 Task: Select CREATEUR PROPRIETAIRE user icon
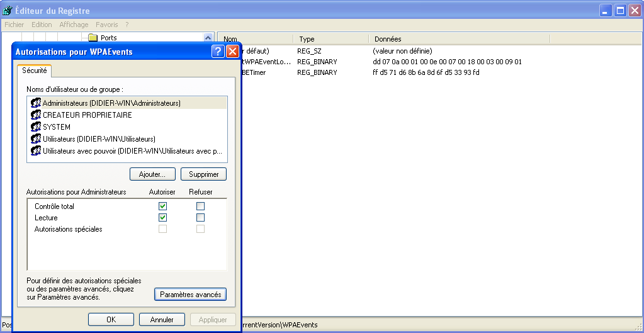(x=36, y=115)
